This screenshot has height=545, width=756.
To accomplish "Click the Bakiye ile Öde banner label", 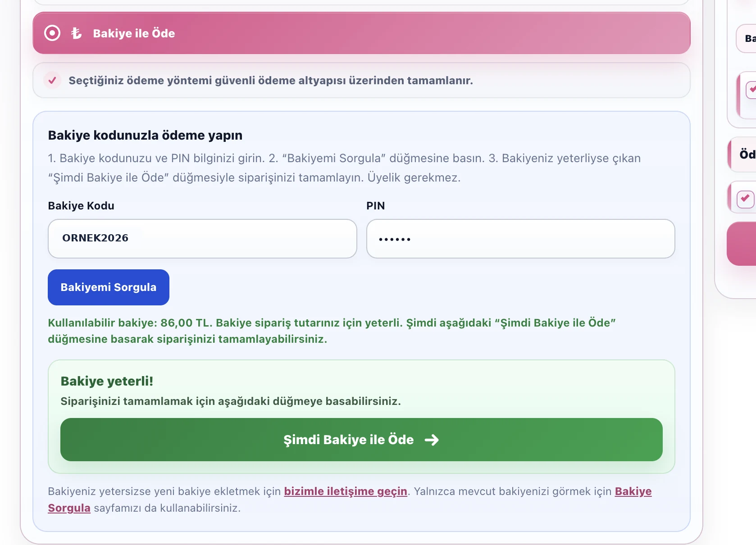I will (x=134, y=33).
